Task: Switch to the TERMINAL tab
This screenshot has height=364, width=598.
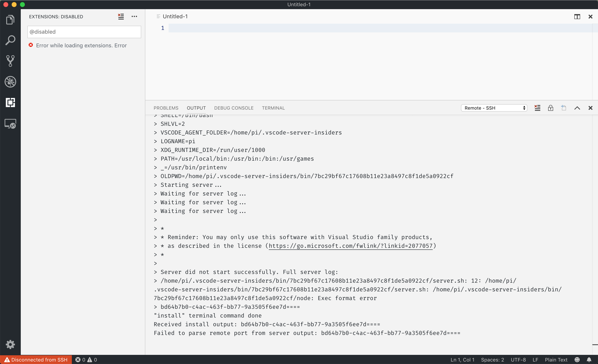Action: click(273, 108)
